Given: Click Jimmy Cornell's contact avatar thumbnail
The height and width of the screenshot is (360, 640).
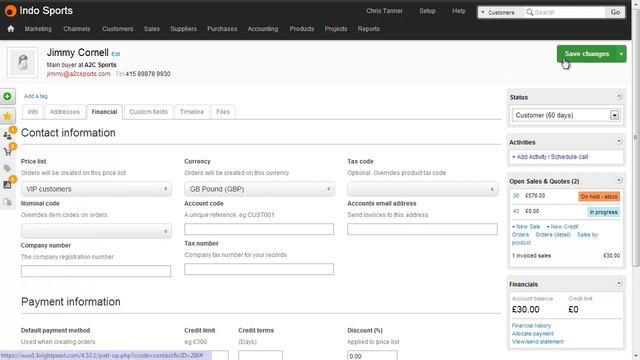Looking at the screenshot, I should coord(22,62).
